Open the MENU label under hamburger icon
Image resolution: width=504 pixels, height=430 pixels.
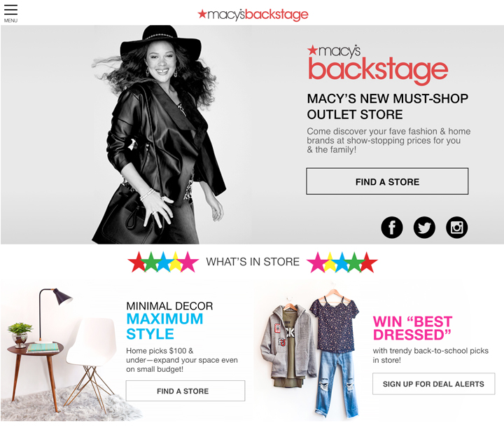10,20
